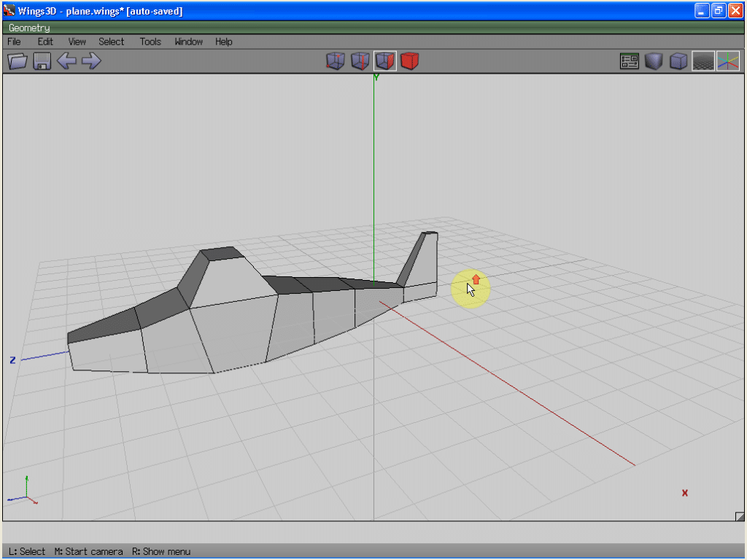
Task: Switch to edge selection mode cube
Action: click(360, 61)
